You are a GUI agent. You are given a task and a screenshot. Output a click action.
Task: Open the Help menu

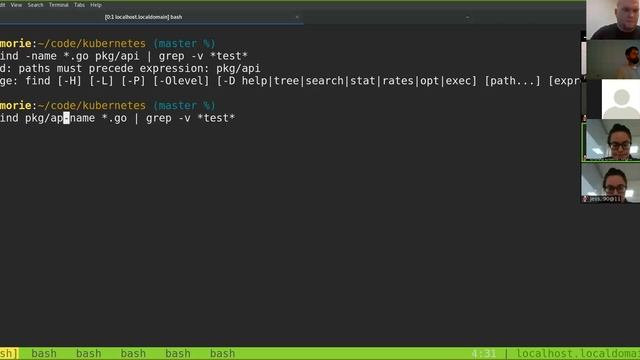(x=96, y=5)
